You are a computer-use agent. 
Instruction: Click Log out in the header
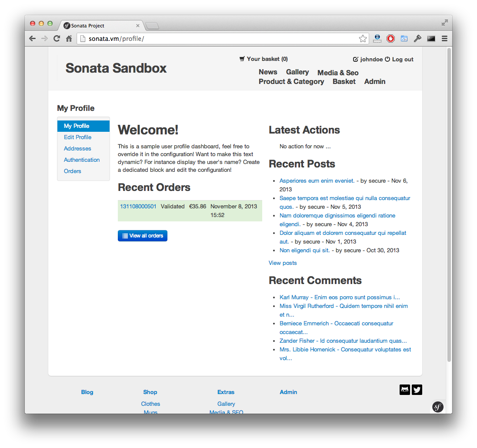[x=402, y=60]
